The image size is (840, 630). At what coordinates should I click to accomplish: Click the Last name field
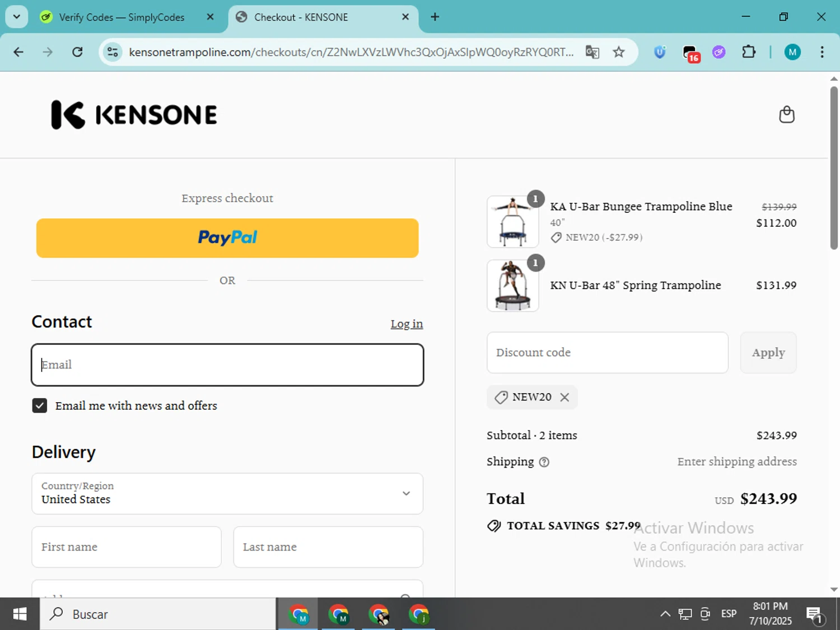(328, 547)
